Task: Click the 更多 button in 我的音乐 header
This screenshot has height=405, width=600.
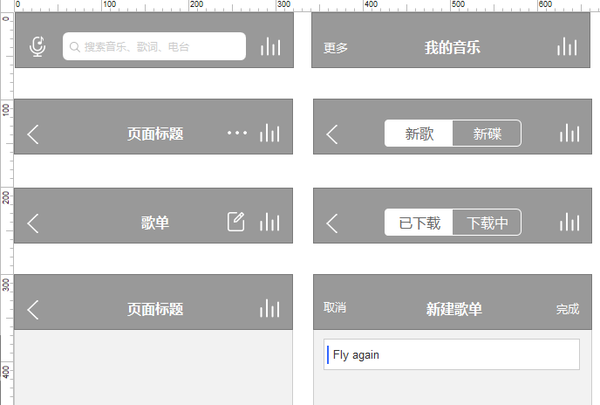Action: 336,48
